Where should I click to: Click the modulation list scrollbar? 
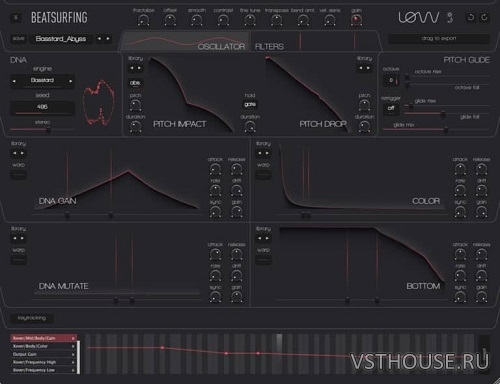coord(79,357)
